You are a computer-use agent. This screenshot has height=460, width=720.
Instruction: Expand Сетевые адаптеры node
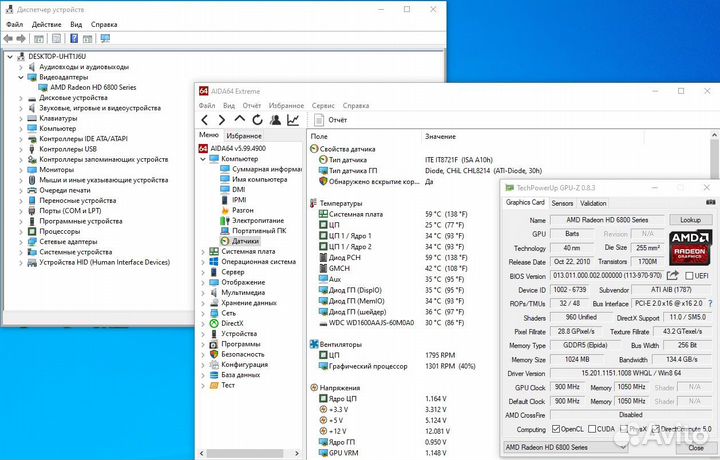(x=21, y=241)
